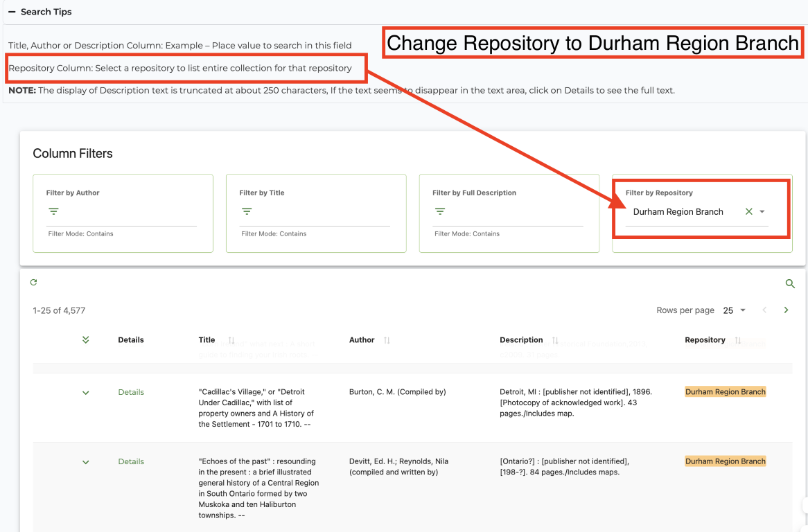This screenshot has width=808, height=532.
Task: Open filter mode menu for Author
Action: [53, 211]
